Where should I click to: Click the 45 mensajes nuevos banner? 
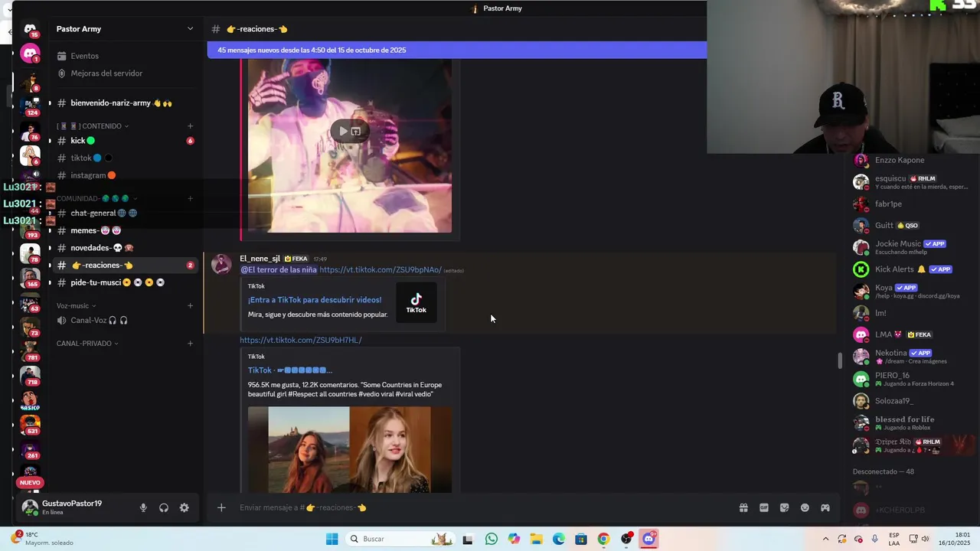(x=457, y=50)
